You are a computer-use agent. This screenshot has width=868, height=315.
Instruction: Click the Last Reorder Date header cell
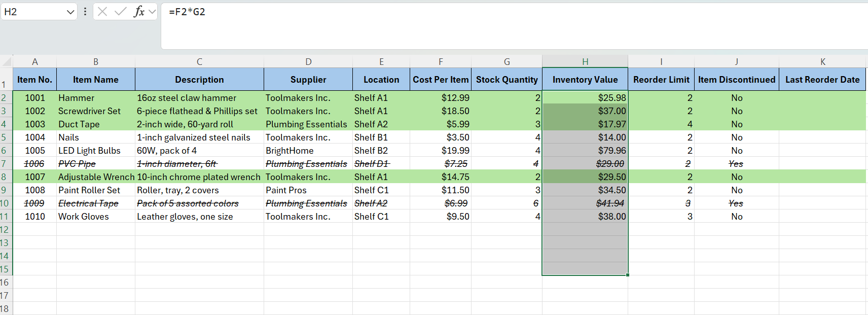822,80
